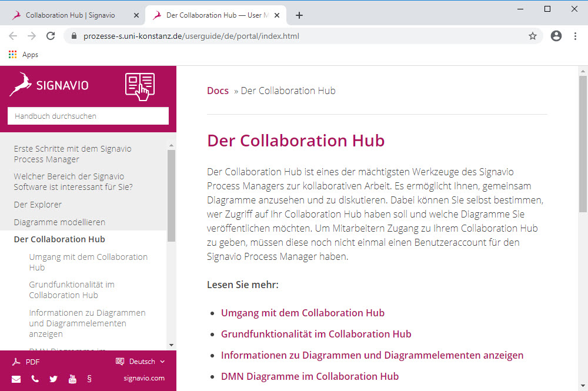Click the Signavio logo in the sidebar
Viewport: 588px width, 391px height.
point(49,85)
